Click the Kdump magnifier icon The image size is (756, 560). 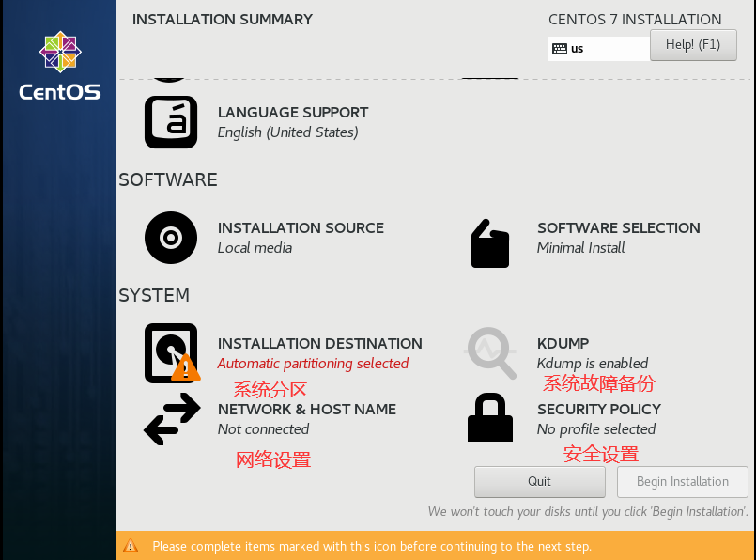pos(491,353)
